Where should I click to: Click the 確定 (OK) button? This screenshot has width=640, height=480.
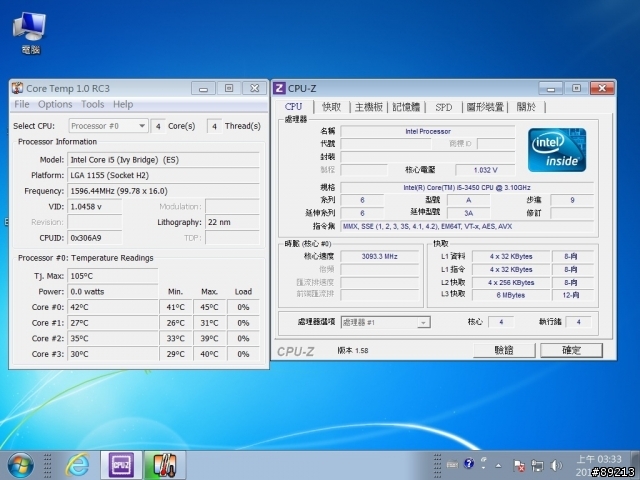(x=571, y=350)
